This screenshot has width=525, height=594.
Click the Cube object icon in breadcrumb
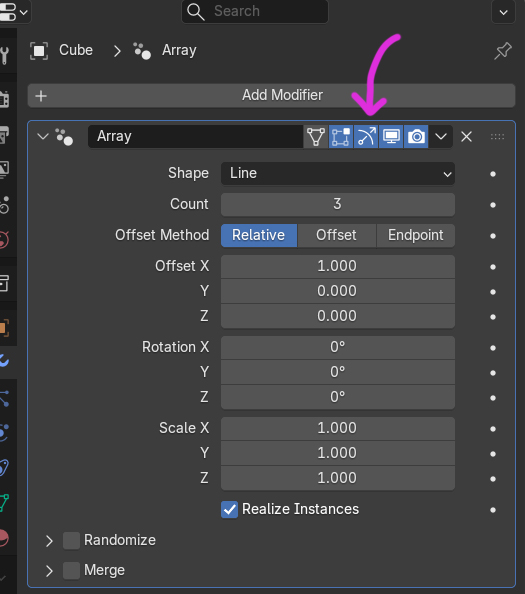[39, 51]
